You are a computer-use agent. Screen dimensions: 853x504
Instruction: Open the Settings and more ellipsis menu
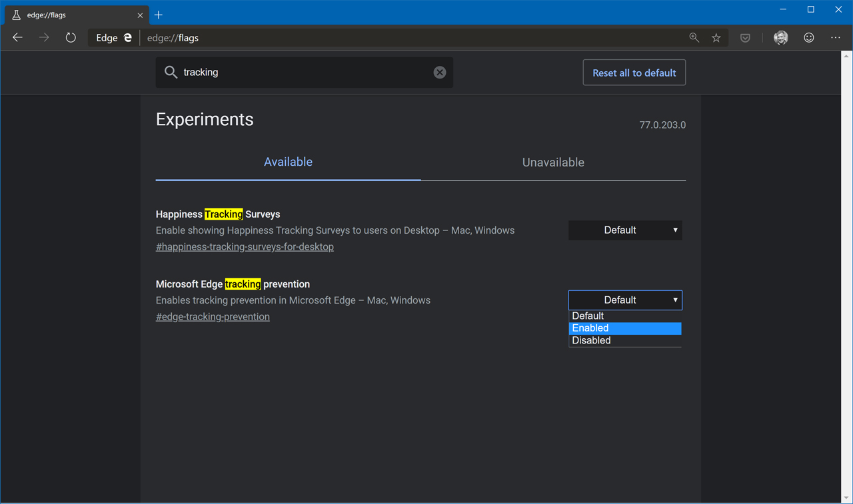point(836,38)
